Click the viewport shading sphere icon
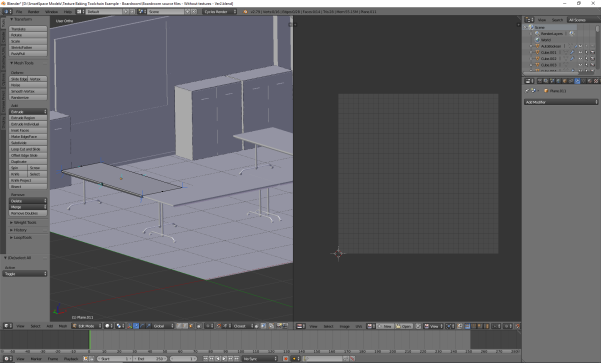Viewport: 601px width, 363px height. pyautogui.click(x=108, y=326)
